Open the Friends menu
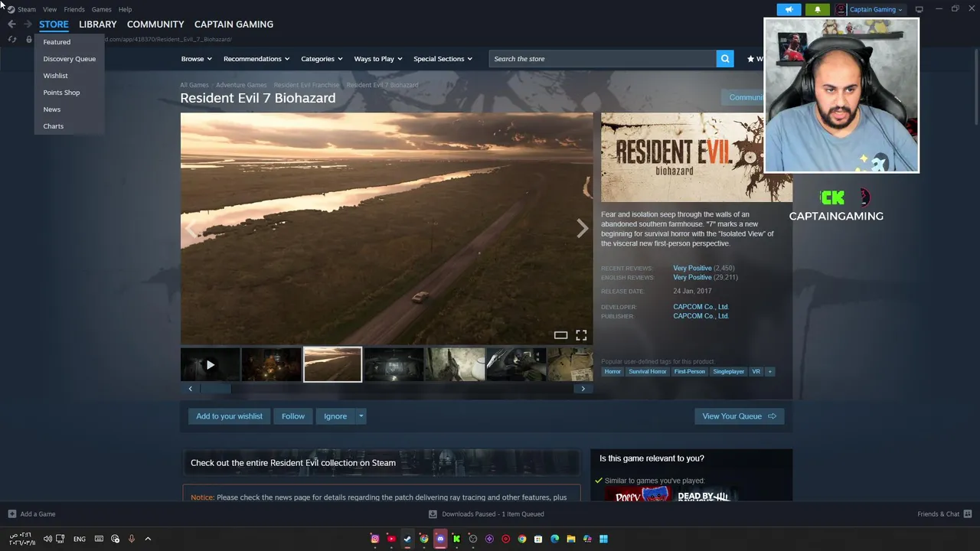 (x=74, y=9)
